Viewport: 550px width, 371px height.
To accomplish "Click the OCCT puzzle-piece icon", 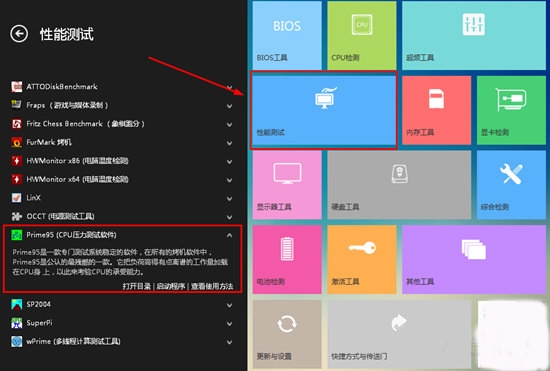I will pos(16,216).
